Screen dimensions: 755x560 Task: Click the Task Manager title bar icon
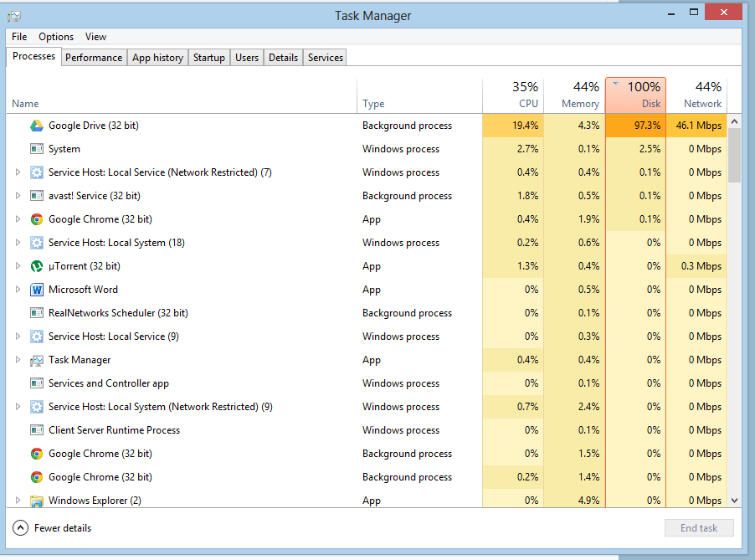click(x=14, y=17)
